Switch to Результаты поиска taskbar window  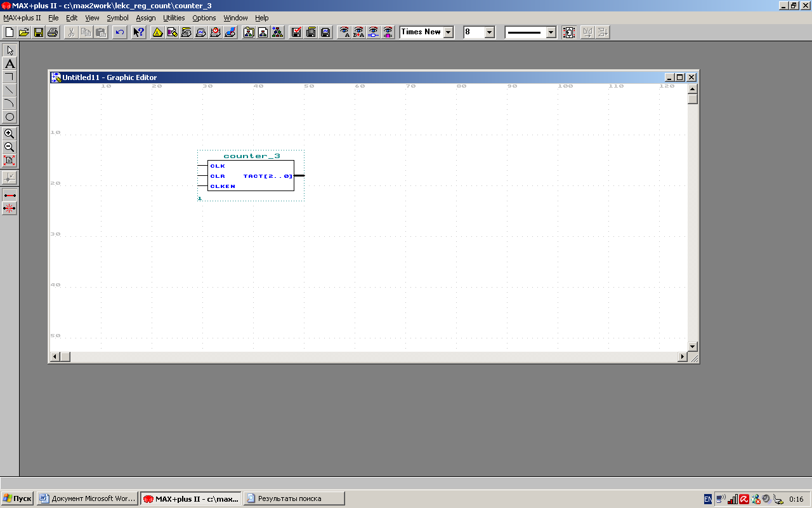[x=294, y=498]
